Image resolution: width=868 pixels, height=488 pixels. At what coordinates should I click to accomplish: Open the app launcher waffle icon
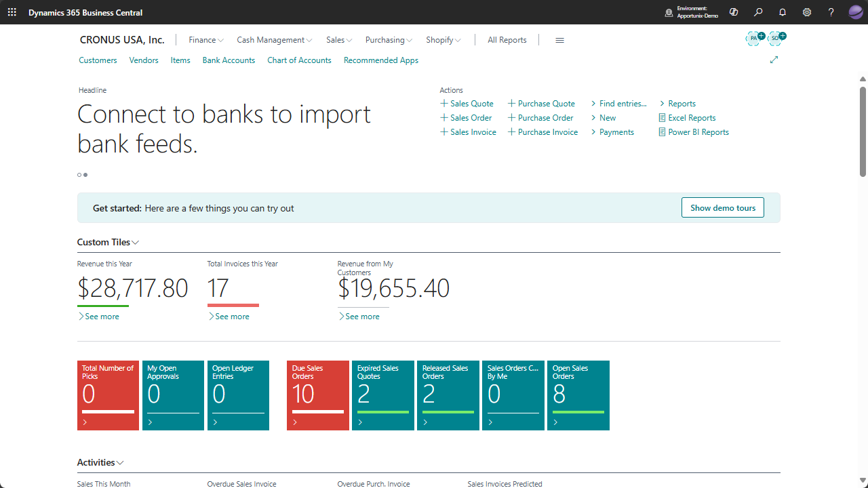click(12, 12)
